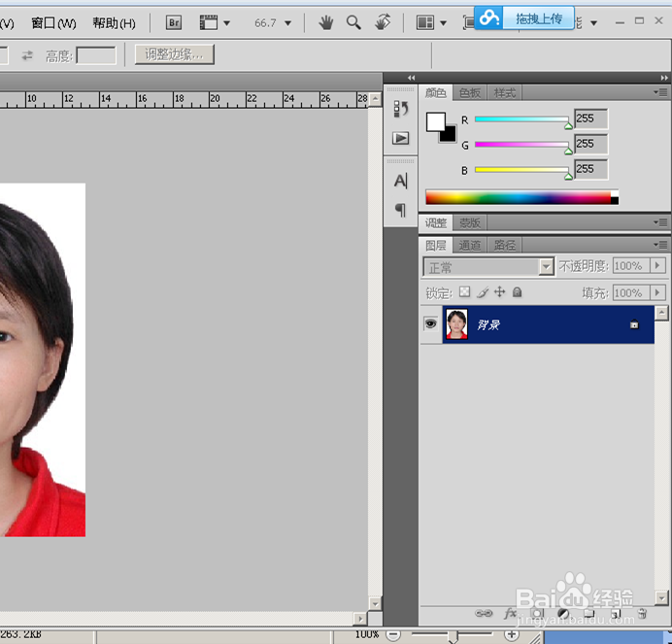Screen dimensions: 672x644
Task: Select the Zoom magnifier tool
Action: click(353, 22)
